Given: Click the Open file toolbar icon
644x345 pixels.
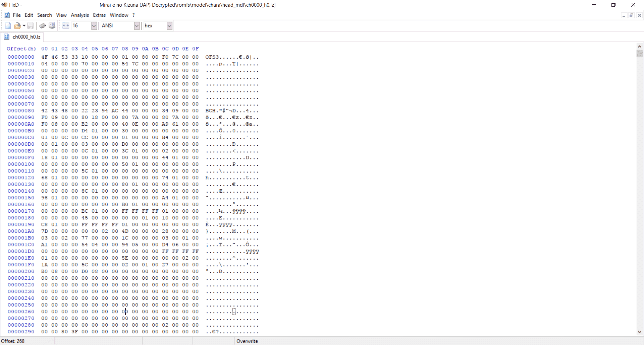Looking at the screenshot, I should pyautogui.click(x=17, y=26).
